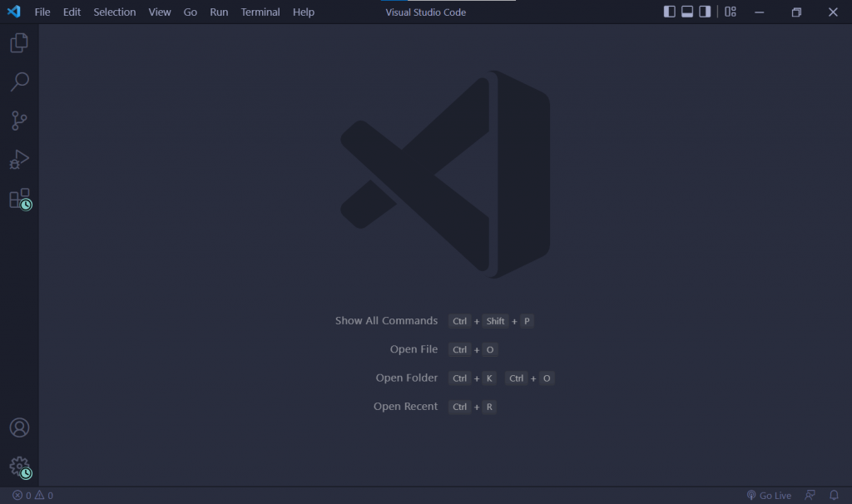Open the View menu
852x504 pixels.
[160, 12]
